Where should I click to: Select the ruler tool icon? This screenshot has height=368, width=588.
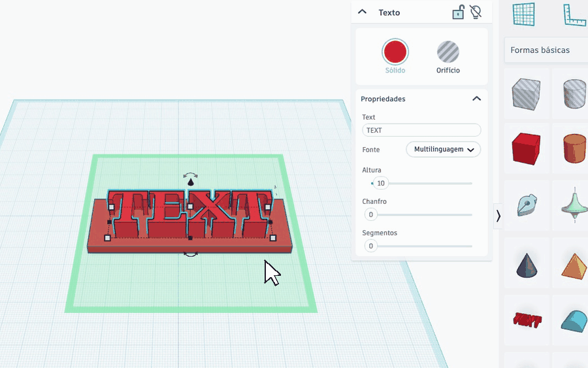click(x=575, y=15)
